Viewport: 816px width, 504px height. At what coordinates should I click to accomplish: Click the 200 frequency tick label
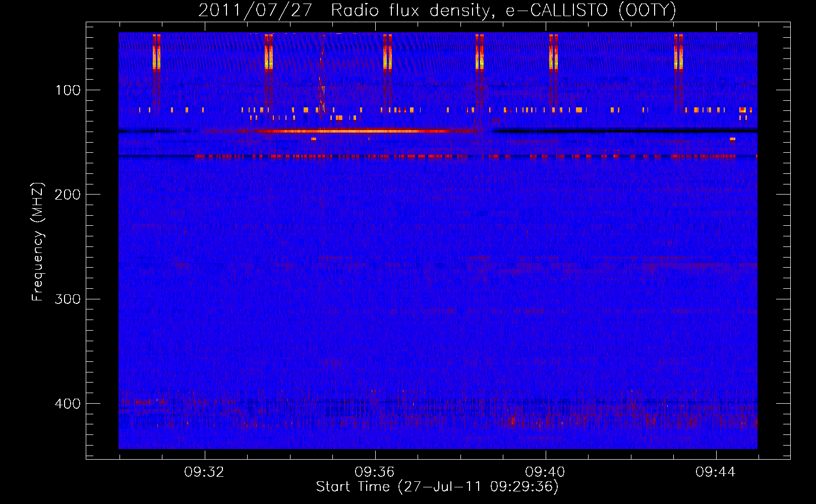point(68,195)
